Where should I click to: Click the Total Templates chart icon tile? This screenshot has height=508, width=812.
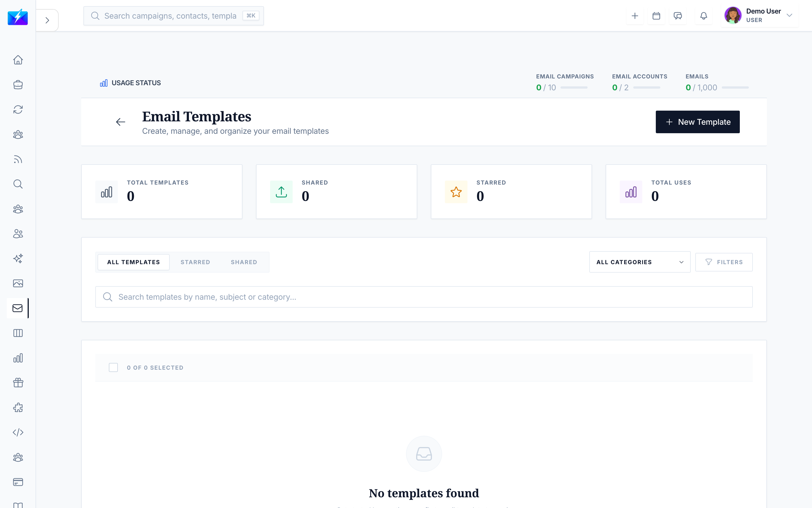[106, 192]
